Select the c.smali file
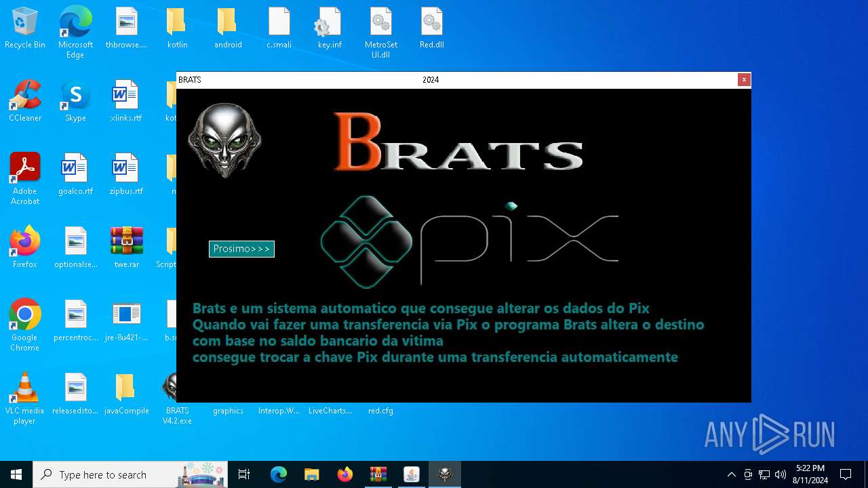This screenshot has width=868, height=488. [279, 28]
